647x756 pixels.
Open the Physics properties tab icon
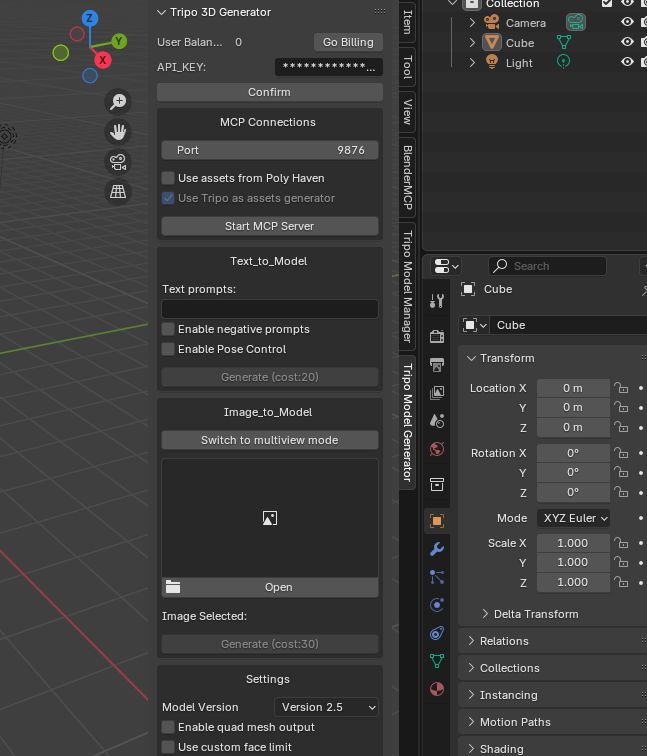tap(437, 605)
